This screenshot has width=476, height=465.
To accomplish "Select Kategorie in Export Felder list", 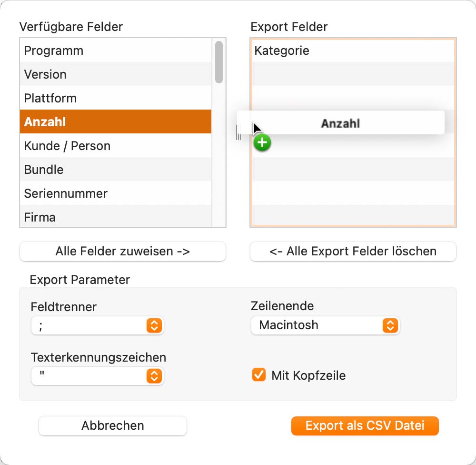I will tap(353, 51).
